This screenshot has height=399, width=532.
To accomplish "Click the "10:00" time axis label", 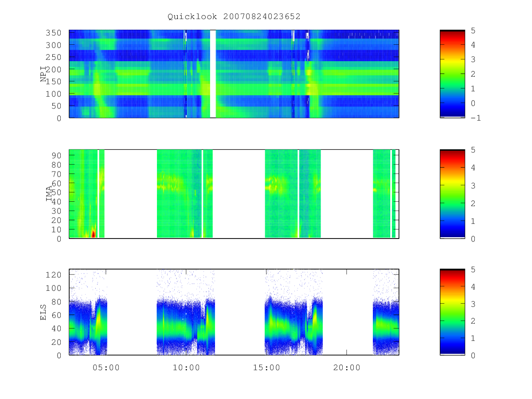I will (x=186, y=368).
